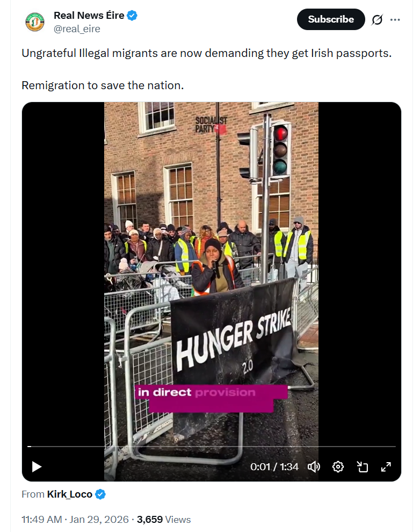This screenshot has height=532, width=420.
Task: Open video settings gear icon
Action: click(x=338, y=467)
